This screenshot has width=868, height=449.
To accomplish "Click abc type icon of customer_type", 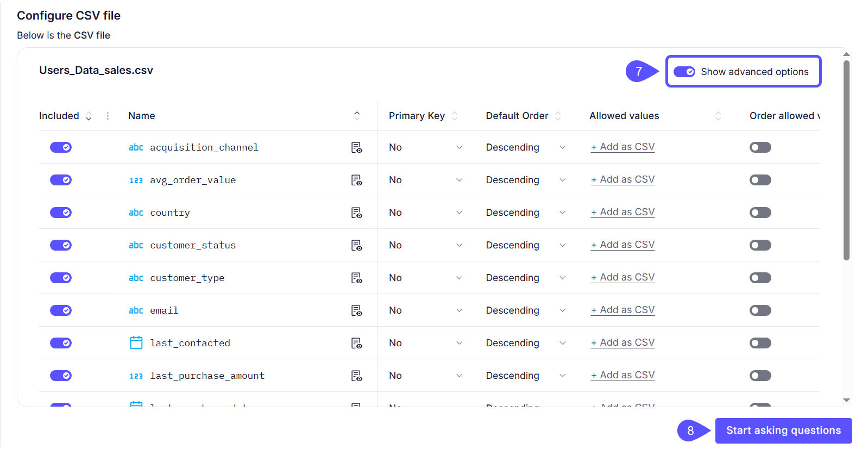I will (x=136, y=278).
